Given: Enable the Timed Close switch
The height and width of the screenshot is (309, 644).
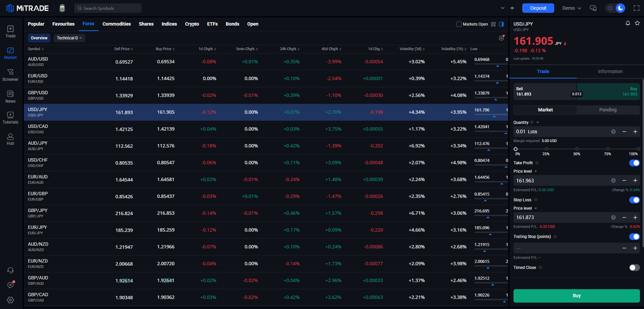Looking at the screenshot, I should pyautogui.click(x=634, y=268).
